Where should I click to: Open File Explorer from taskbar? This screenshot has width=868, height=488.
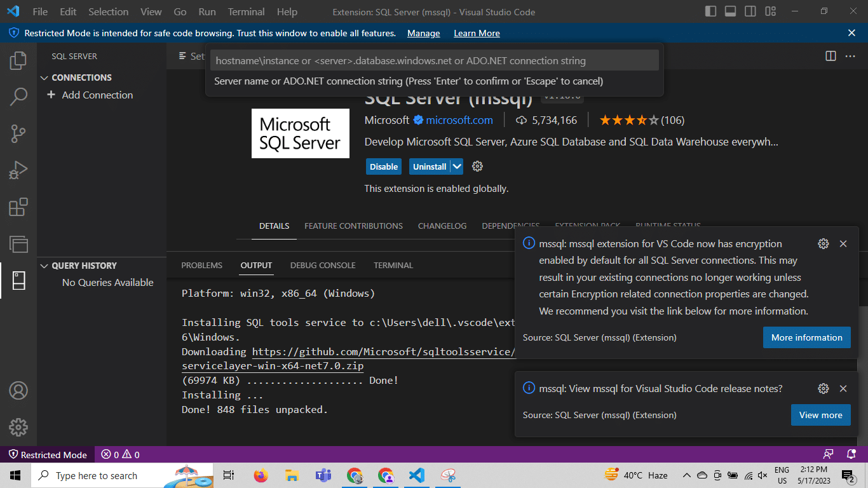[x=292, y=475]
